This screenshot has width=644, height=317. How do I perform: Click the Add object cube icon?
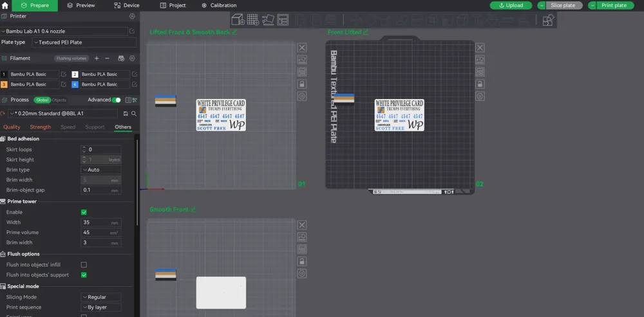coord(238,20)
